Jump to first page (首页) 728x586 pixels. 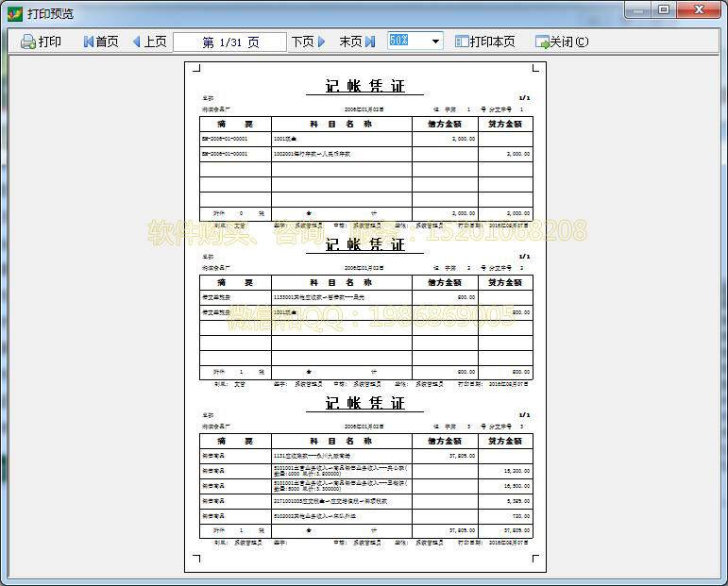101,42
